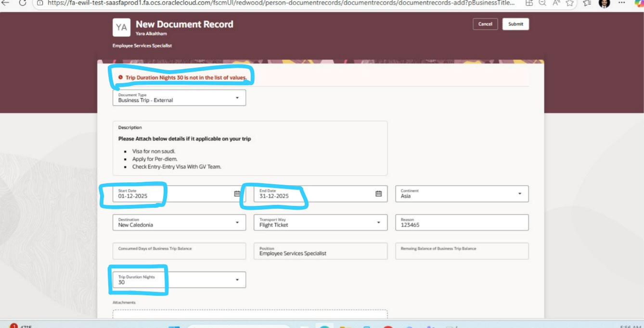Click the Cancel button
644x328 pixels.
485,24
